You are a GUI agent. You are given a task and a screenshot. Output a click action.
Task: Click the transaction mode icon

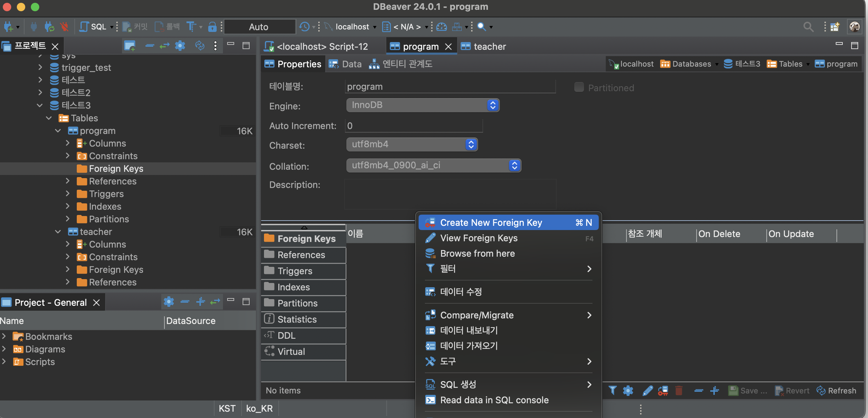point(191,27)
